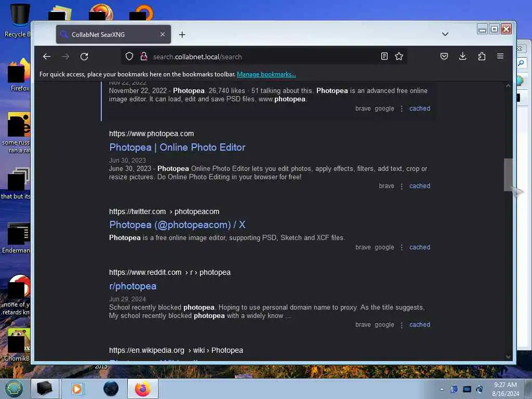Click the volume icon in system tray
This screenshot has height=399, width=532.
480,389
